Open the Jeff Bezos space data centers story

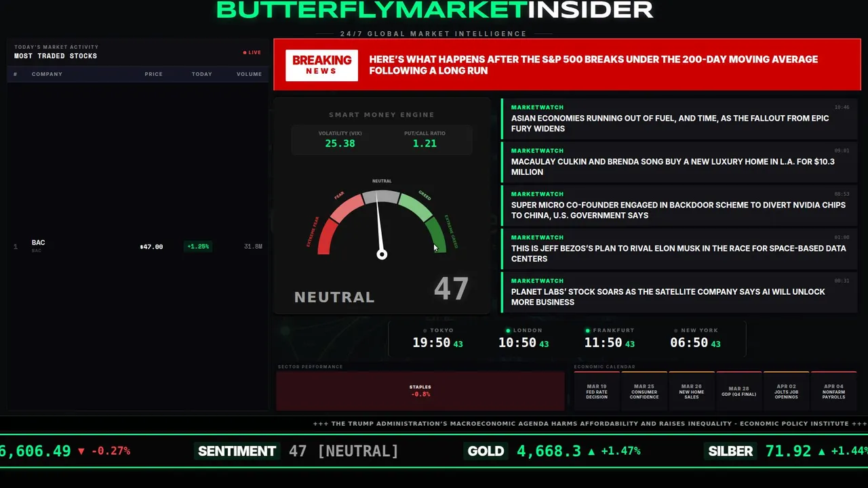pyautogui.click(x=678, y=249)
